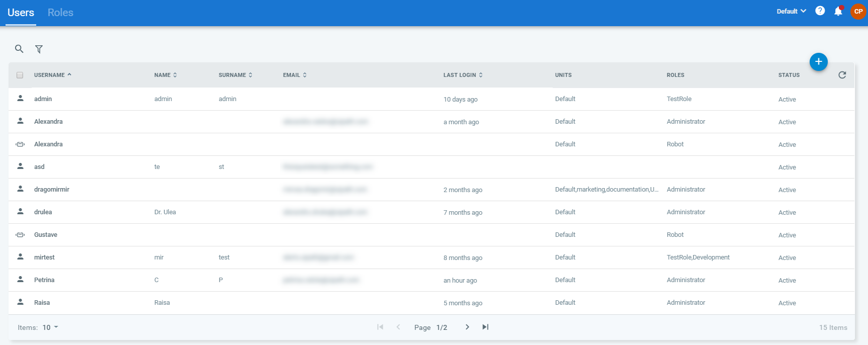Open the help question mark icon
Image resolution: width=868 pixels, height=345 pixels.
click(x=820, y=11)
